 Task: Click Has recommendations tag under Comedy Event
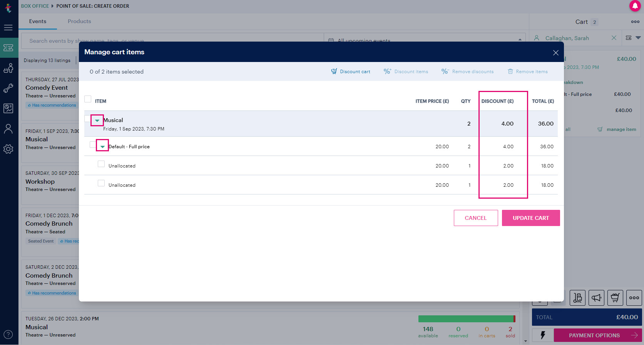pyautogui.click(x=52, y=105)
